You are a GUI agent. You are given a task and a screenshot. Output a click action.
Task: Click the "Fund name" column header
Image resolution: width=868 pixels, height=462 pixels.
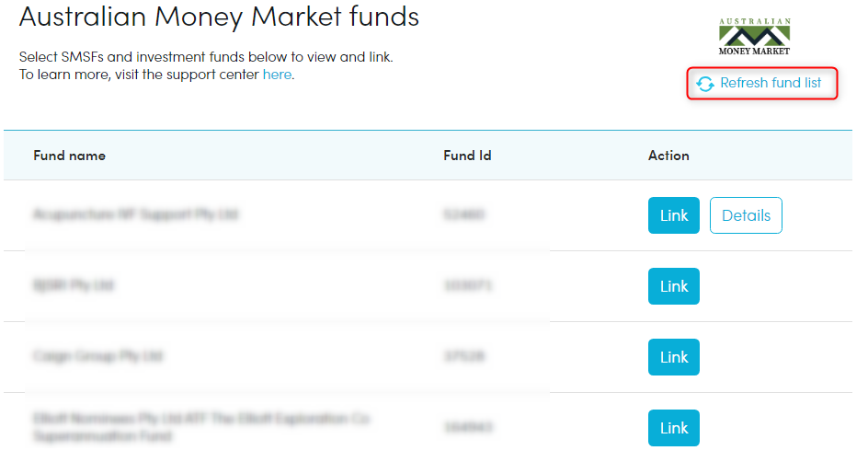tap(69, 156)
